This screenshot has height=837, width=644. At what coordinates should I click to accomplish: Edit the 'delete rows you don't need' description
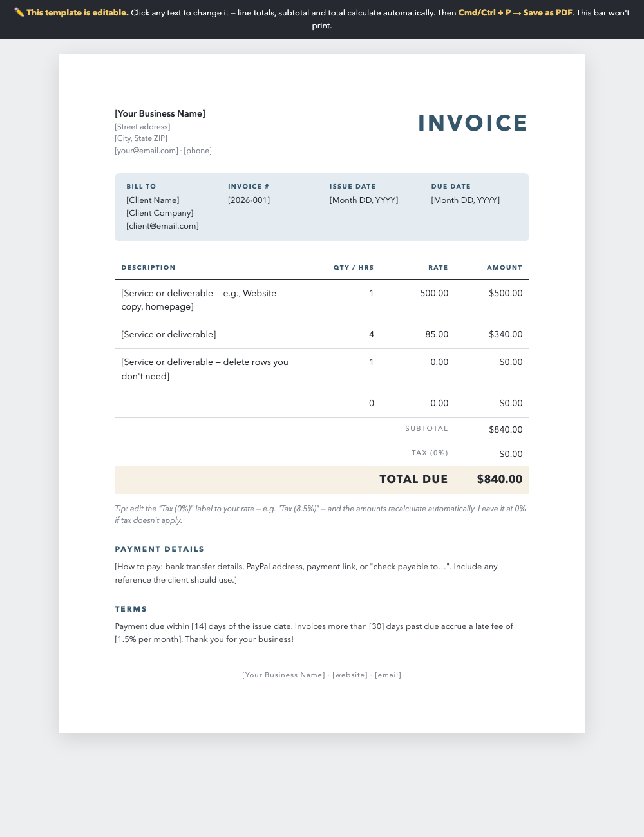pos(206,369)
